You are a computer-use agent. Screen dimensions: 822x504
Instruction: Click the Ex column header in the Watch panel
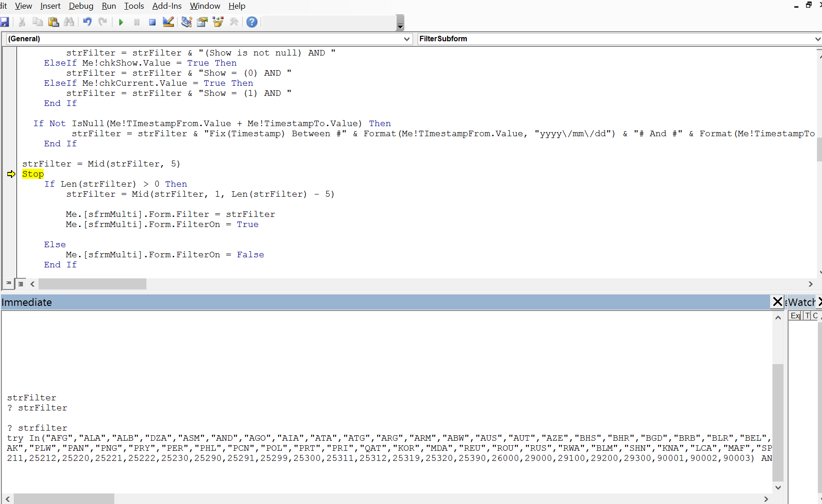(x=794, y=316)
